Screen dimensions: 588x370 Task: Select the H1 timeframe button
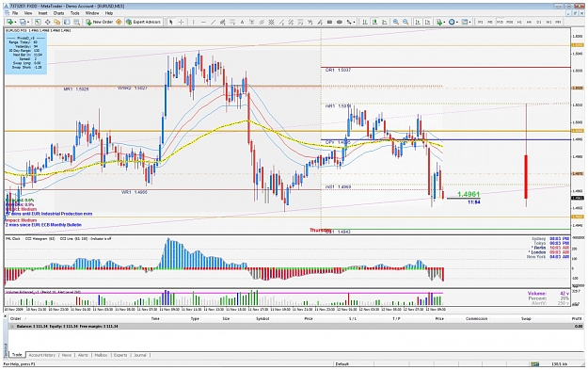(x=519, y=22)
